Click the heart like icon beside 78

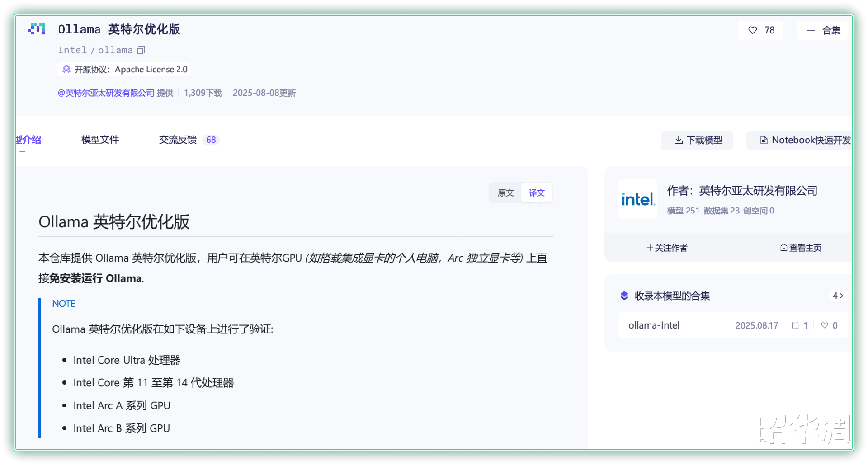[x=753, y=30]
